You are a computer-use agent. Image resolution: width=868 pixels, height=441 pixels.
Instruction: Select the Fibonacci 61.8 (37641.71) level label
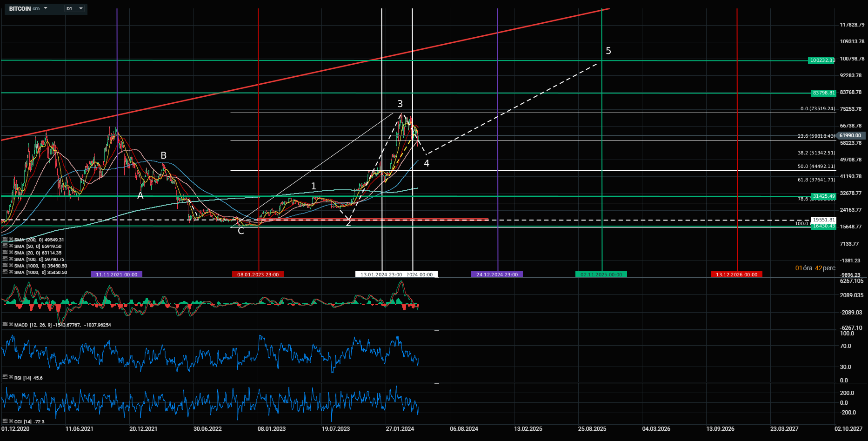pos(816,180)
